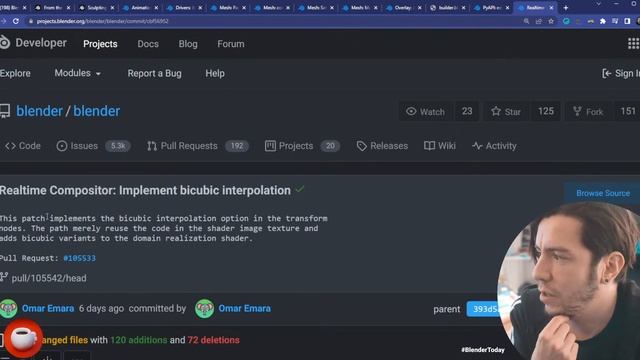Viewport: 640px width, 360px height.
Task: Click the Star count 125
Action: [546, 111]
